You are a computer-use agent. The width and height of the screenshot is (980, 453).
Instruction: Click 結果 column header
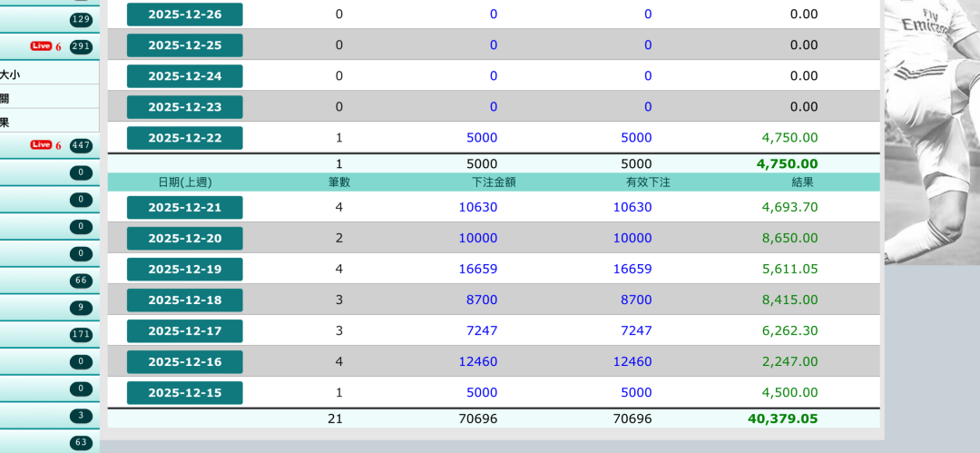coord(802,182)
